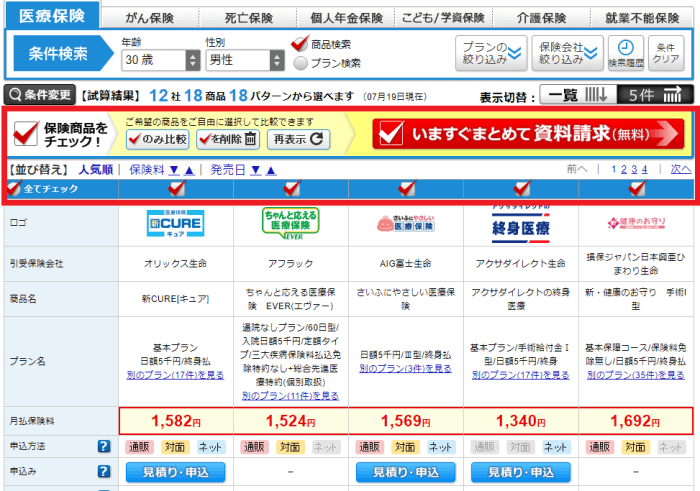
Task: Open 検索履歴 clock icon
Action: tap(626, 53)
